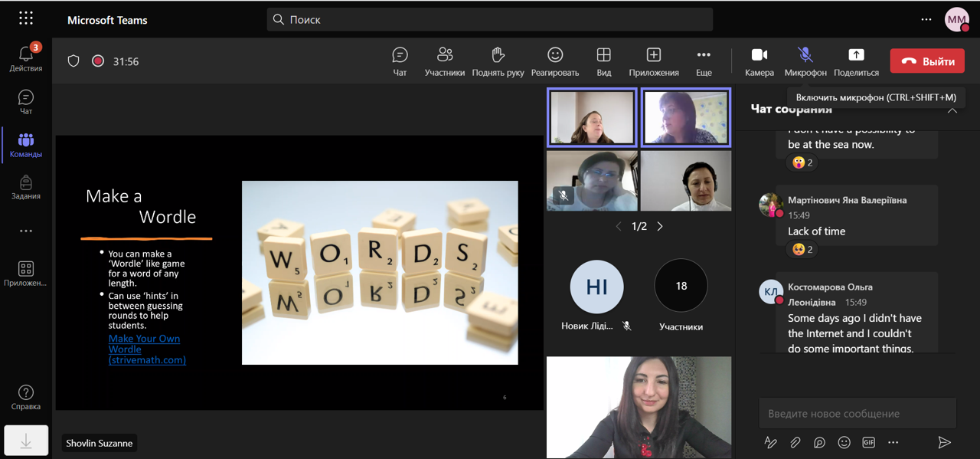
Task: Click the Чат собрания panel heading
Action: click(x=792, y=109)
